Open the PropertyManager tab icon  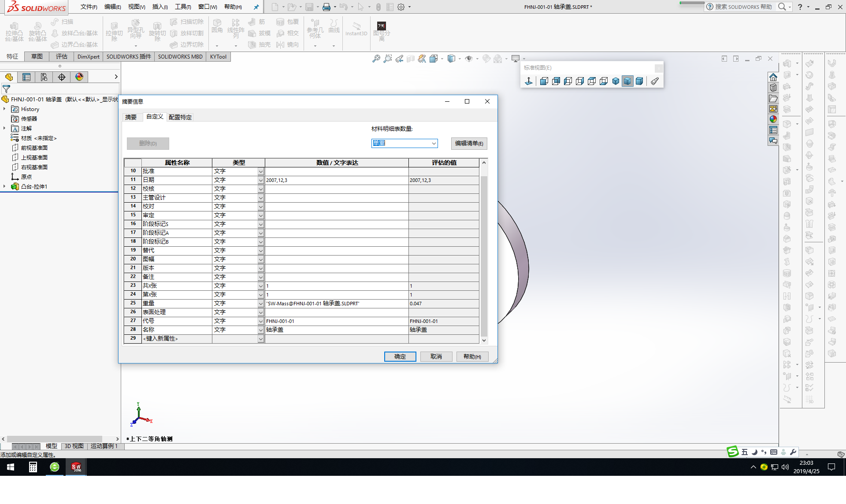point(26,77)
